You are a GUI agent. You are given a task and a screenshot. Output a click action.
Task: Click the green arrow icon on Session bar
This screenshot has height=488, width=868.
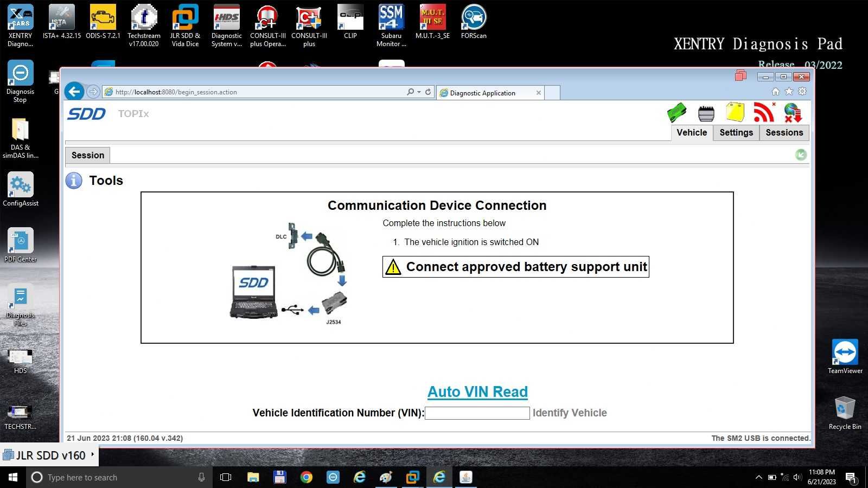tap(801, 155)
